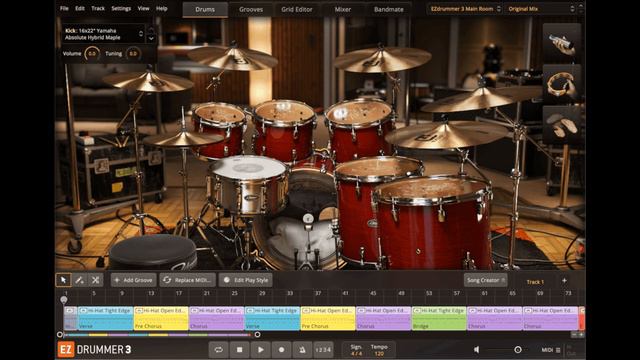Select the tambourine percussion thumbnail

coord(562,84)
